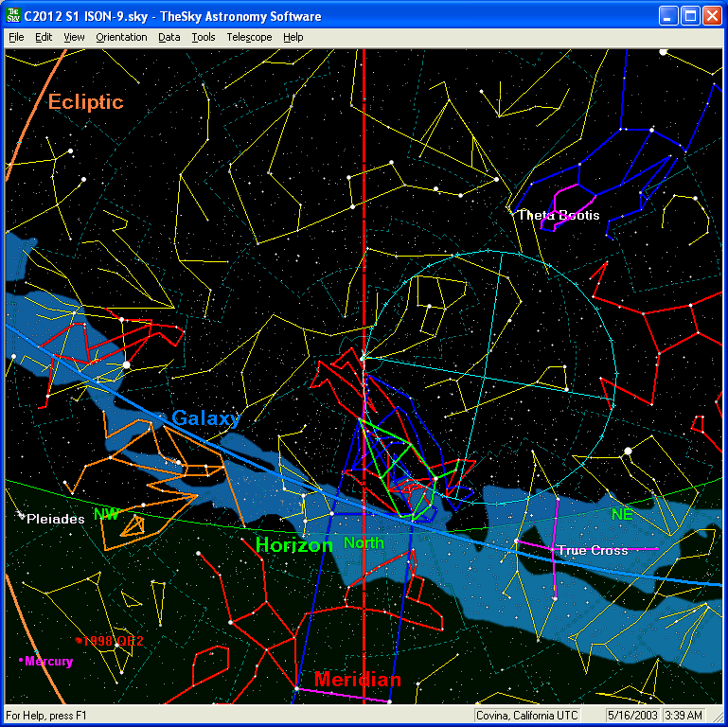Open the File menu
Image resolution: width=728 pixels, height=727 pixels.
[16, 37]
